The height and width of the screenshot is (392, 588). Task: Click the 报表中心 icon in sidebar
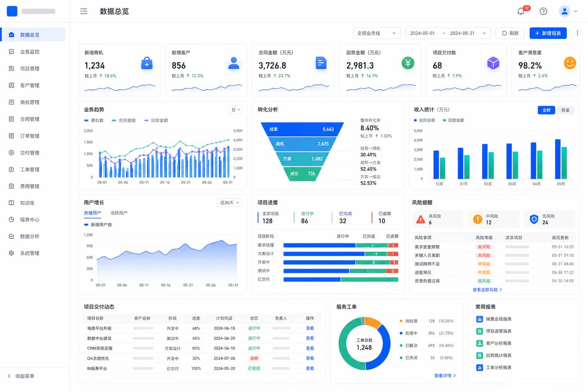coord(11,220)
